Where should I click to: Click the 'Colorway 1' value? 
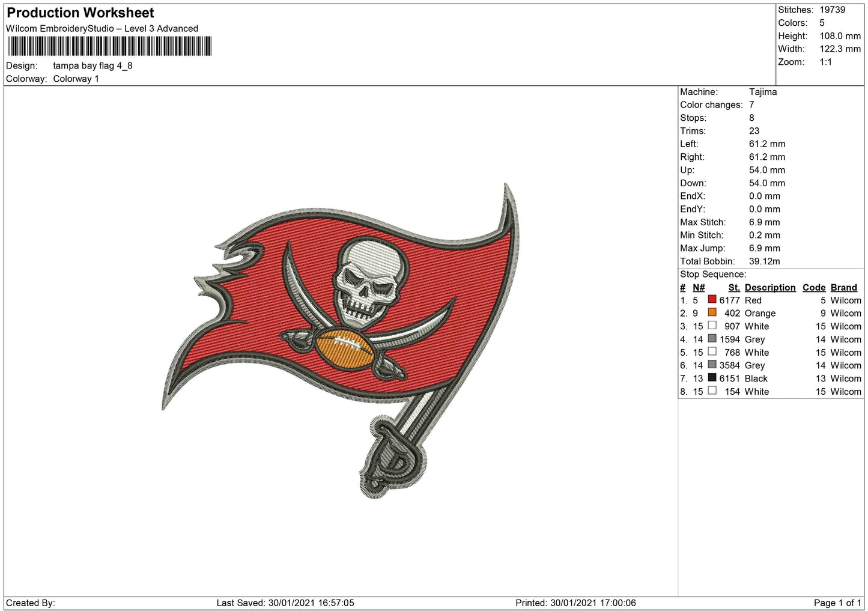click(x=76, y=79)
